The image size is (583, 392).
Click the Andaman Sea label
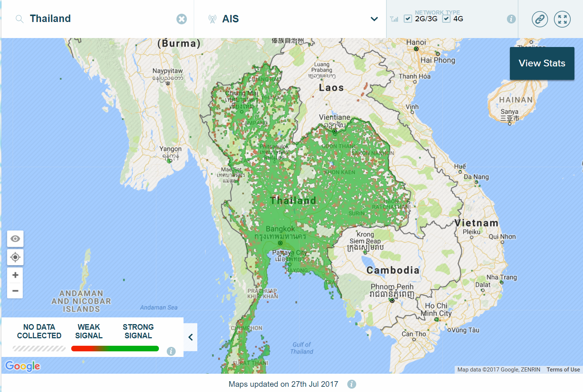click(x=159, y=307)
